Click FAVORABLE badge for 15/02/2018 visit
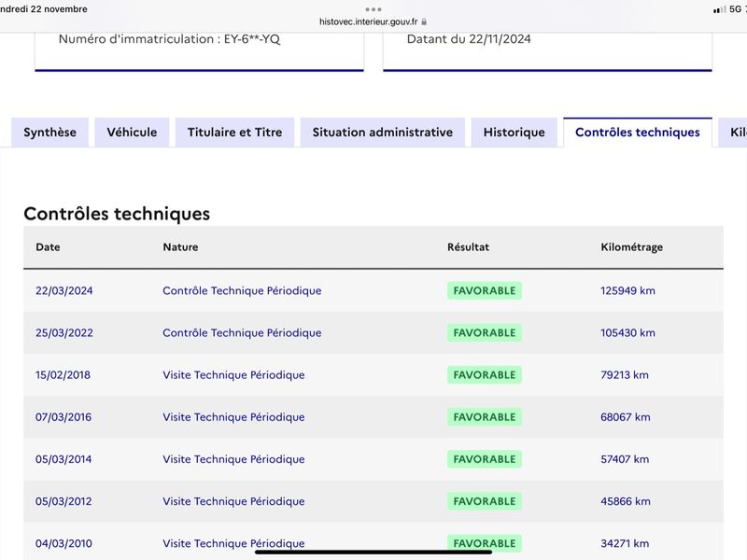This screenshot has height=560, width=747. [485, 375]
